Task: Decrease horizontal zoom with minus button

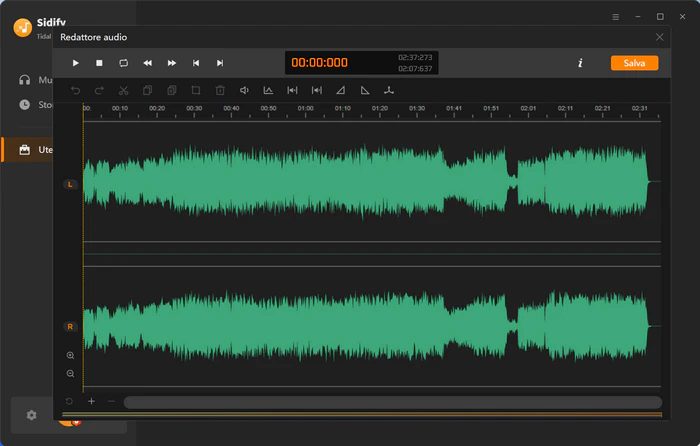Action: coord(111,401)
